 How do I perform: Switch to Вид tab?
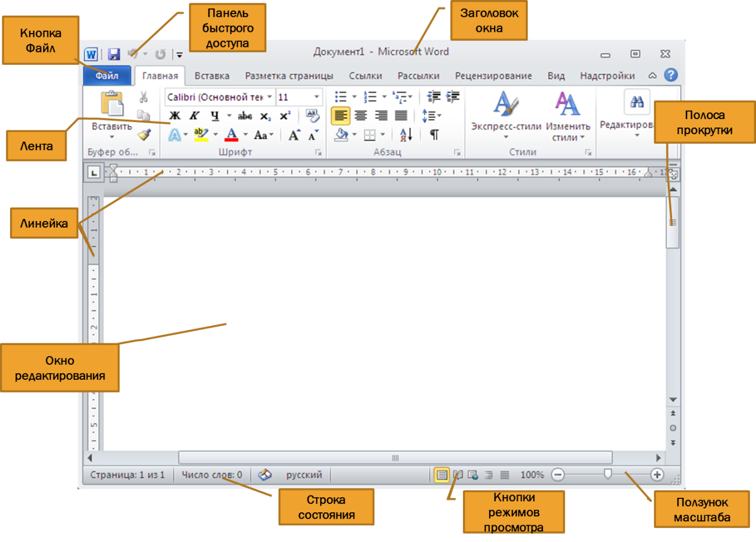[x=556, y=76]
